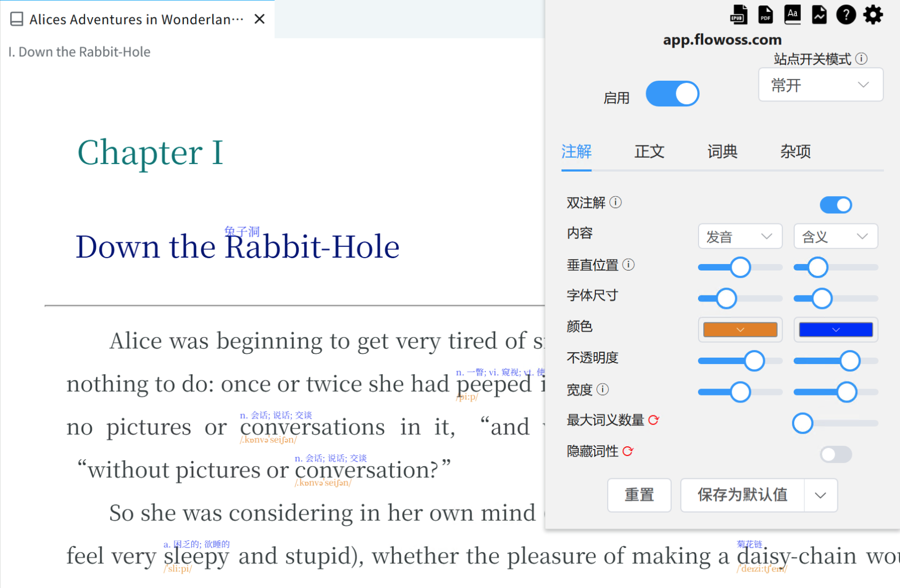
Task: Adjust first 字体尺寸 slider
Action: pos(740,298)
